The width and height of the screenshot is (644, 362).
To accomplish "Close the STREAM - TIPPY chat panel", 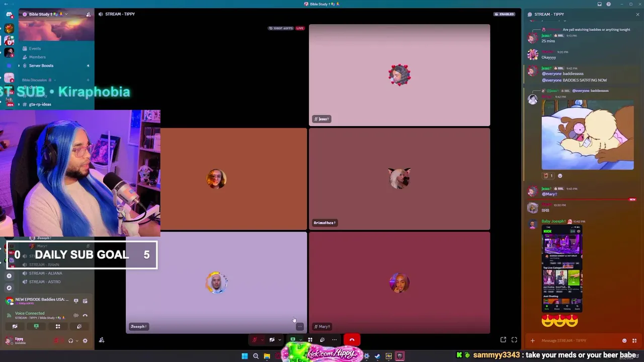I will pyautogui.click(x=637, y=14).
